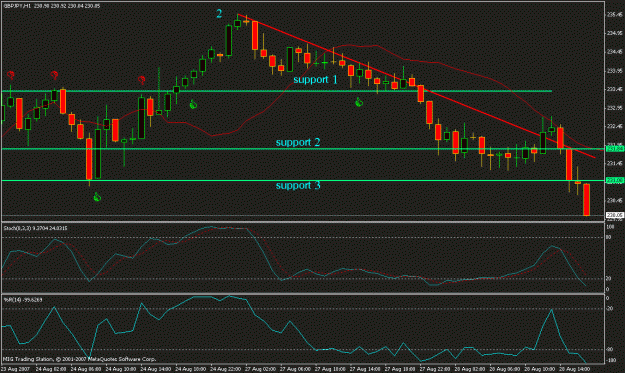The width and height of the screenshot is (625, 373).
Task: Click the 23 Aug 2007 date label
Action: [x=15, y=369]
